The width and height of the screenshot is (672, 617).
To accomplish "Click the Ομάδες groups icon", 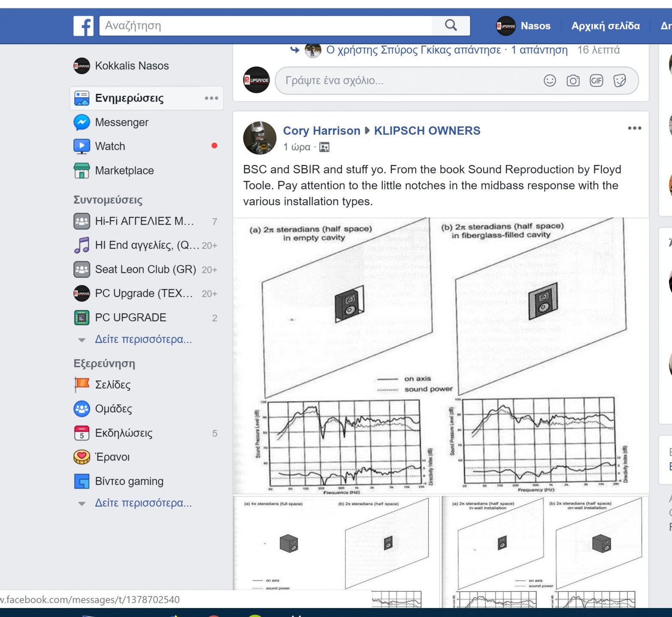I will (82, 409).
